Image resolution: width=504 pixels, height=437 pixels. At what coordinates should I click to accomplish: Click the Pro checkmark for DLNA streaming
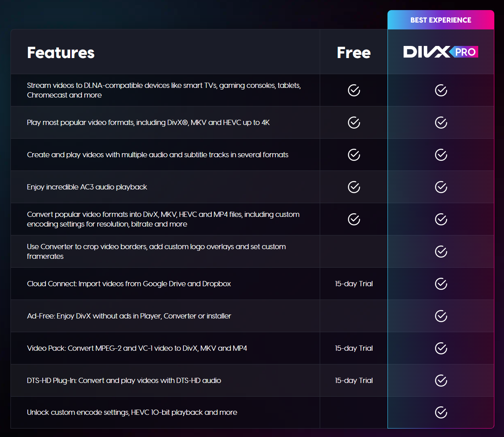[441, 90]
